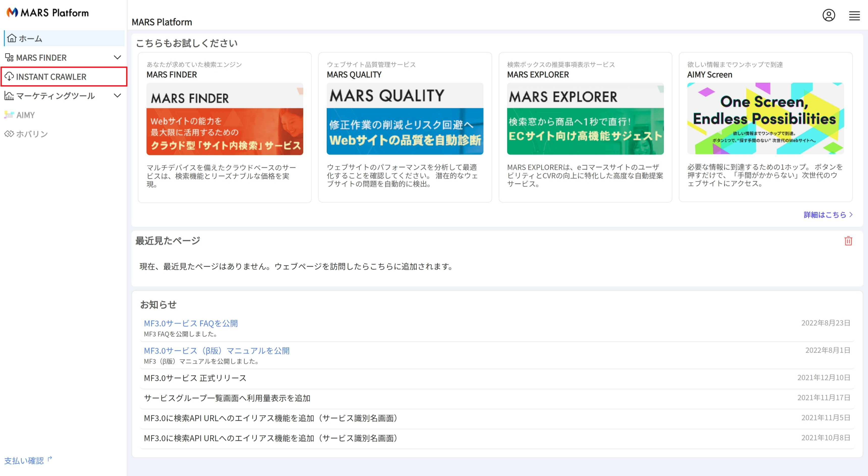Viewport: 868px width, 476px height.
Task: Click the マーケティングツール chart icon
Action: [x=9, y=96]
